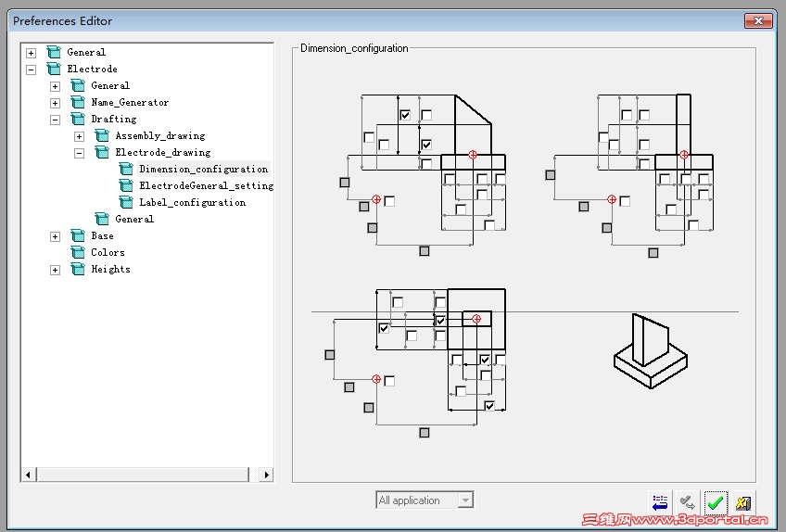Collapse the Drafting node
786x532 pixels.
(x=55, y=120)
